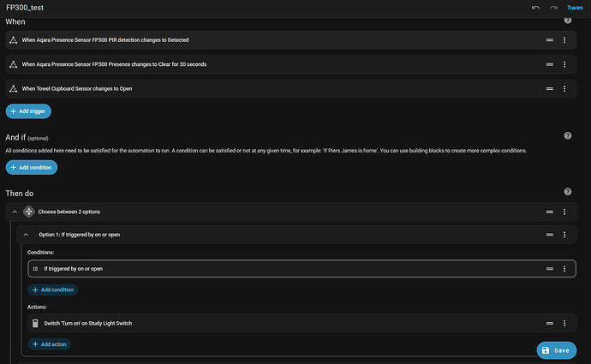Open kebab menu for PIR detection trigger

pyautogui.click(x=564, y=40)
